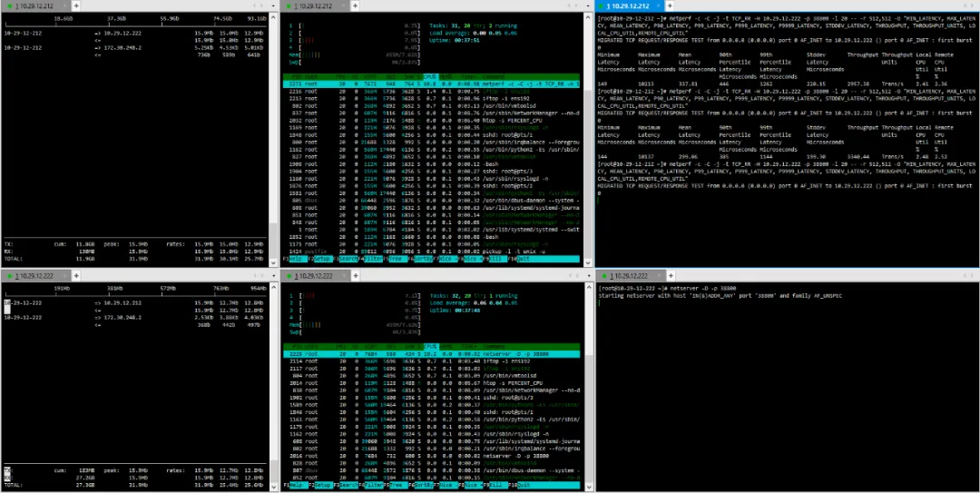Image resolution: width=980 pixels, height=493 pixels.
Task: Close the 10.29.12.222 tab of the htop pane
Action: (344, 276)
